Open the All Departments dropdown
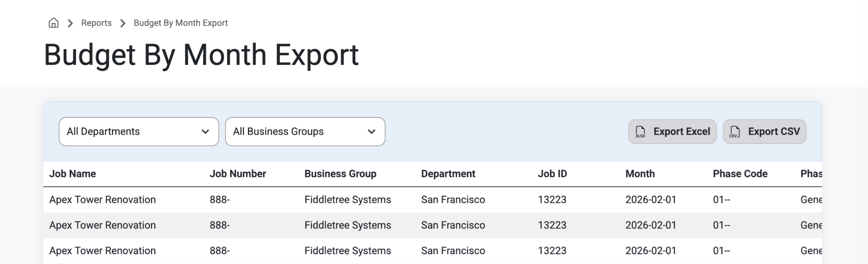 point(139,132)
